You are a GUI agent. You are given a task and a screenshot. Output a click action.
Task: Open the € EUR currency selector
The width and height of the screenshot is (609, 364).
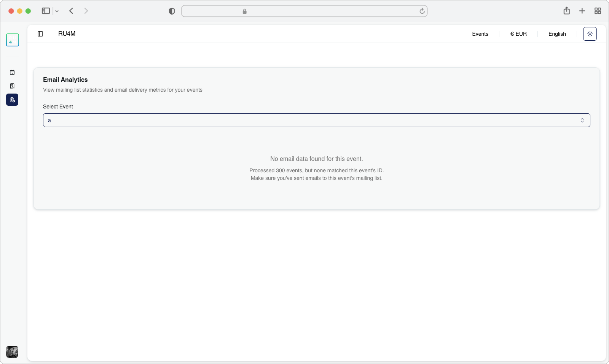518,34
